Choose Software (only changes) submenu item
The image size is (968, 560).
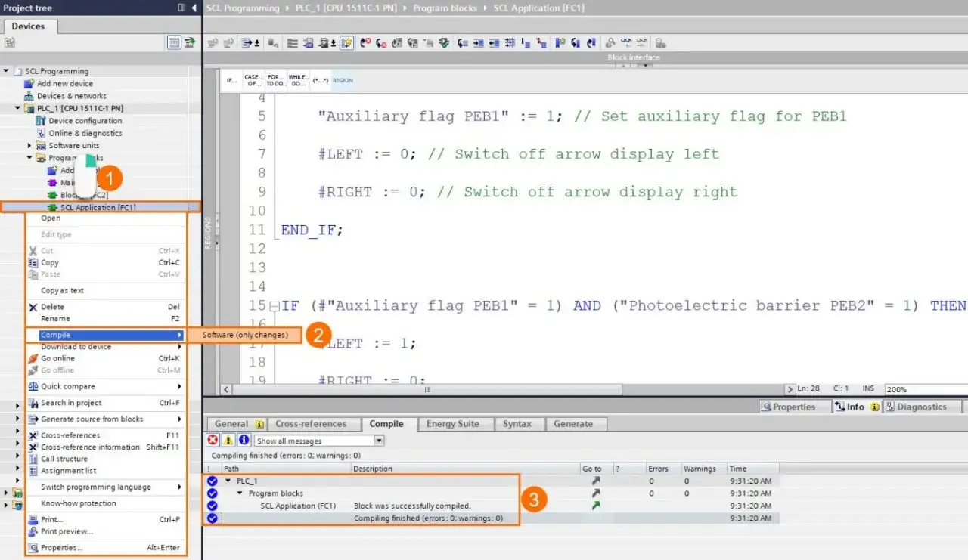[x=245, y=335]
